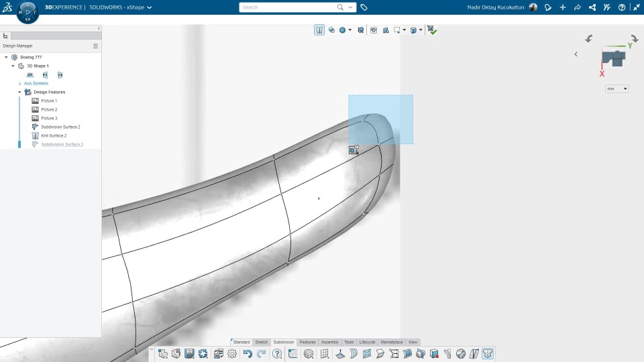644x362 pixels.
Task: Click the green check confirm icon
Action: (x=431, y=30)
